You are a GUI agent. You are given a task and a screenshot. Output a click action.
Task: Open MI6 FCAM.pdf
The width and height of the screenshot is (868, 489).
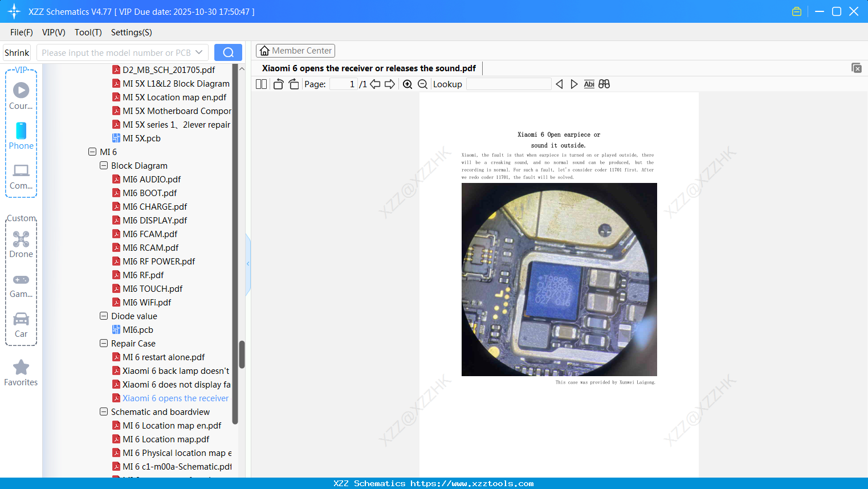click(x=150, y=234)
